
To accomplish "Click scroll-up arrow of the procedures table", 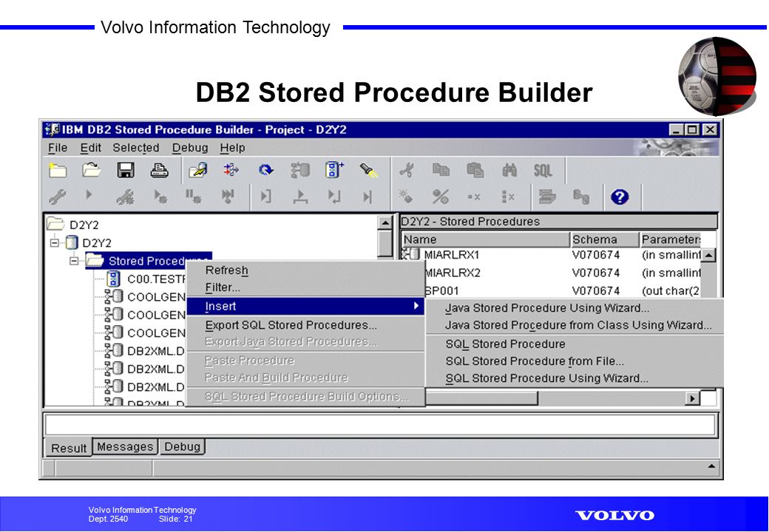I will [x=708, y=255].
